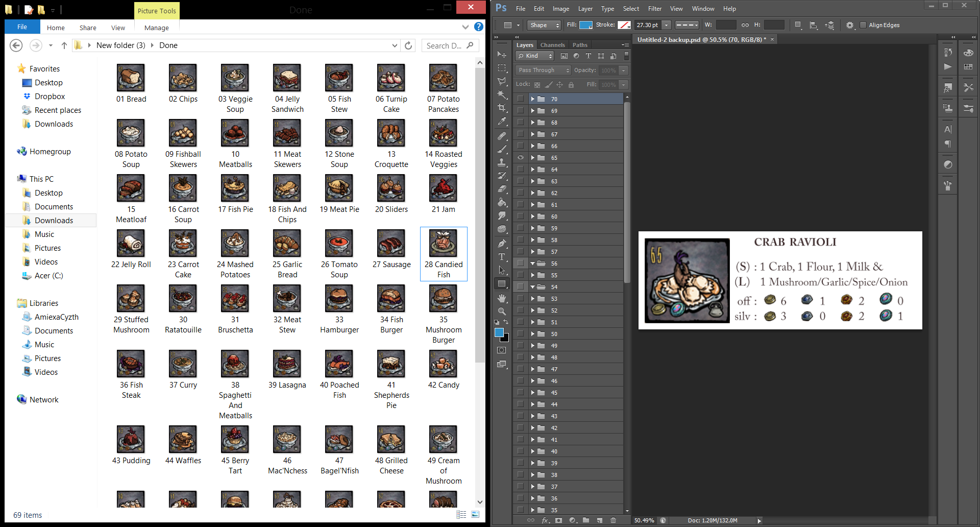Screen dimensions: 980x527
Task: Select the Zoom tool in toolbar
Action: pyautogui.click(x=502, y=311)
